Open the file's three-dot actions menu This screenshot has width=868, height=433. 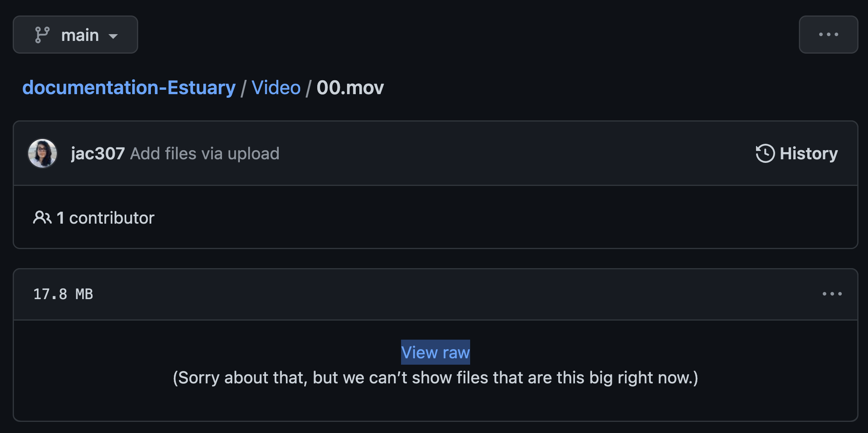[832, 294]
